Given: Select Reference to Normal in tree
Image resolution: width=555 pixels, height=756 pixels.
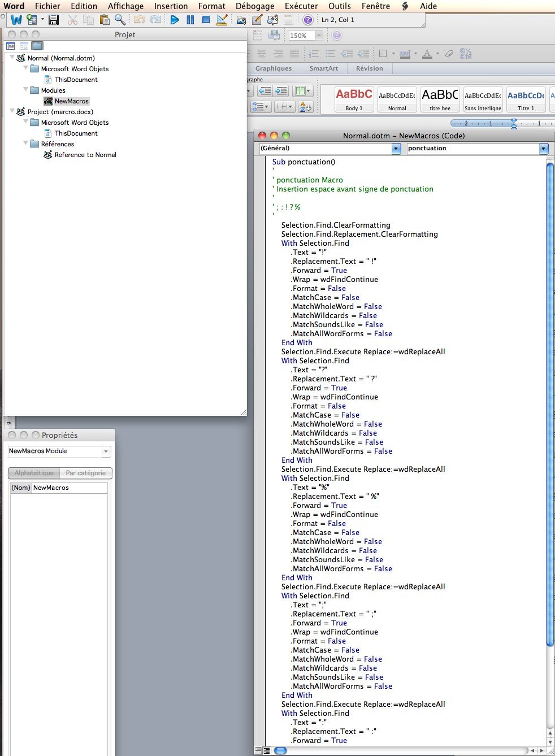Looking at the screenshot, I should point(85,155).
